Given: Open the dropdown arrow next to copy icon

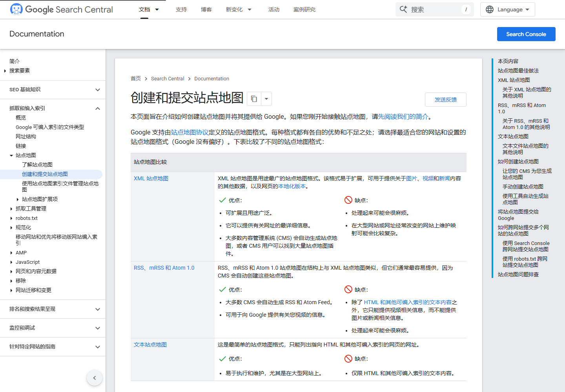Looking at the screenshot, I should (x=266, y=99).
